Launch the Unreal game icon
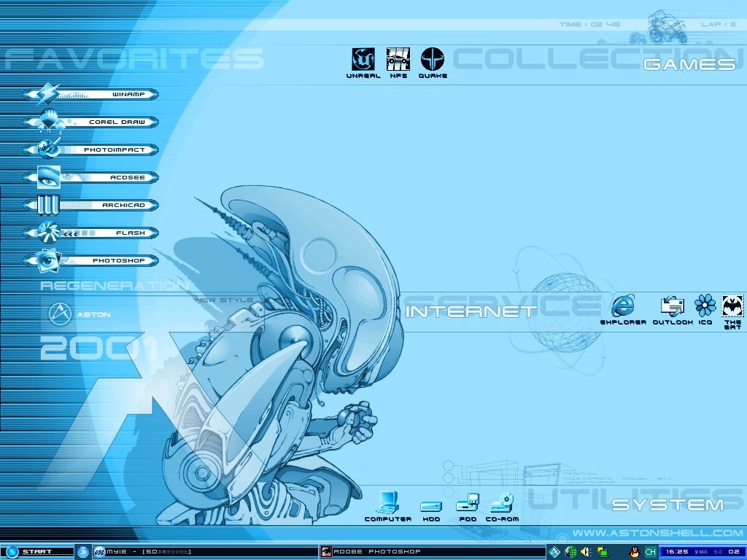The width and height of the screenshot is (747, 560). tap(363, 60)
